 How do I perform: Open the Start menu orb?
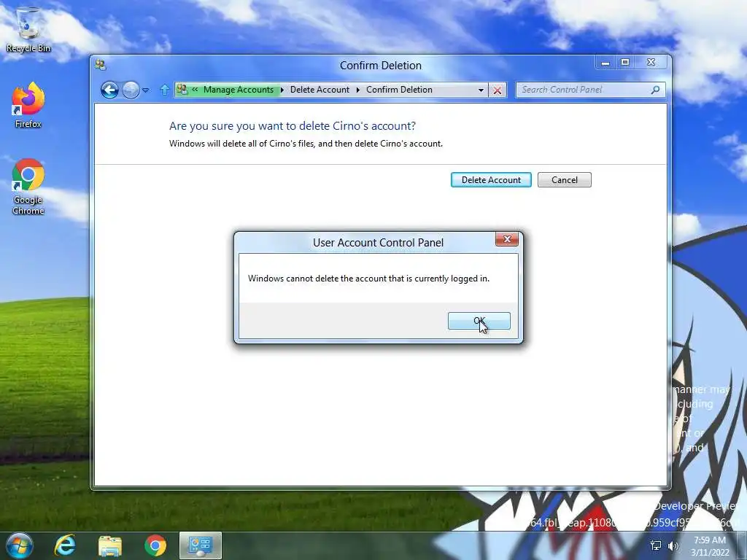click(20, 545)
